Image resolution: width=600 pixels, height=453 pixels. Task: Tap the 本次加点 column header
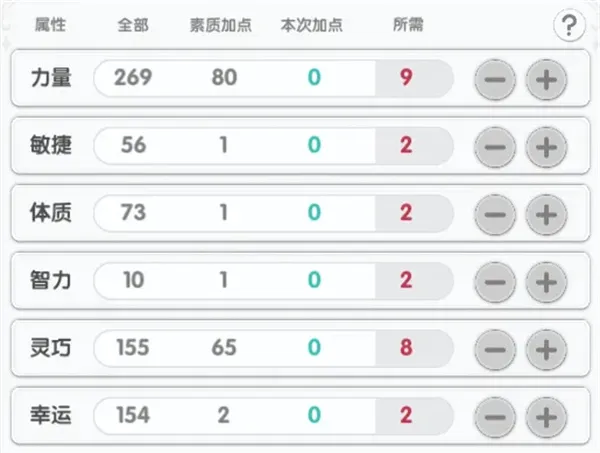[x=313, y=25]
